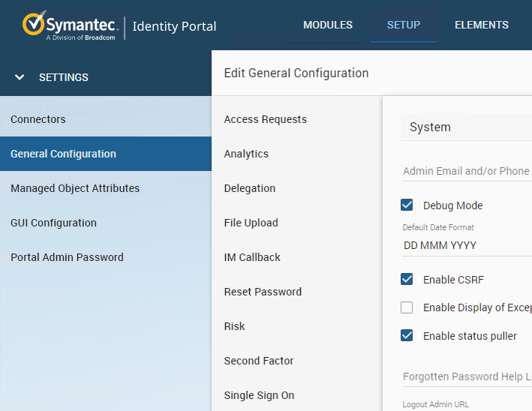This screenshot has width=532, height=411.
Task: Click the Admin Email and/or Phone field
Action: (466, 171)
